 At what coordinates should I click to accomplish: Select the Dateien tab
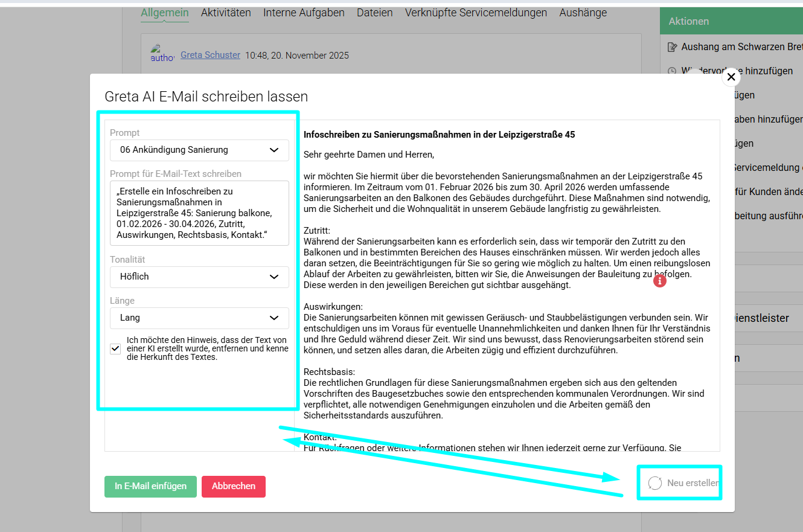point(374,13)
